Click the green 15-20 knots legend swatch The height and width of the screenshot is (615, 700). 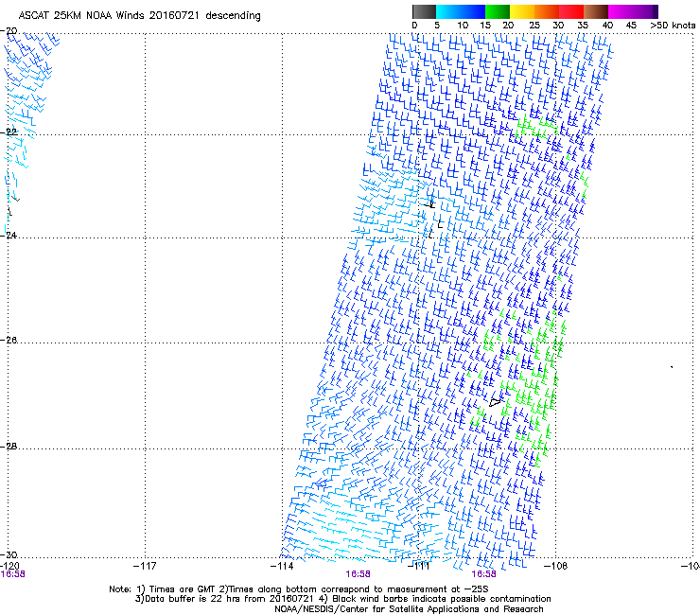click(x=498, y=11)
